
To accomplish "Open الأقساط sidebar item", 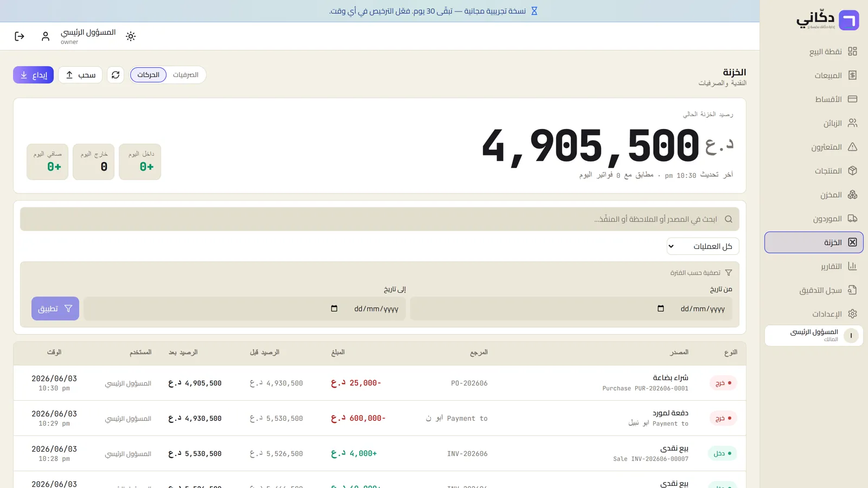I will click(814, 99).
